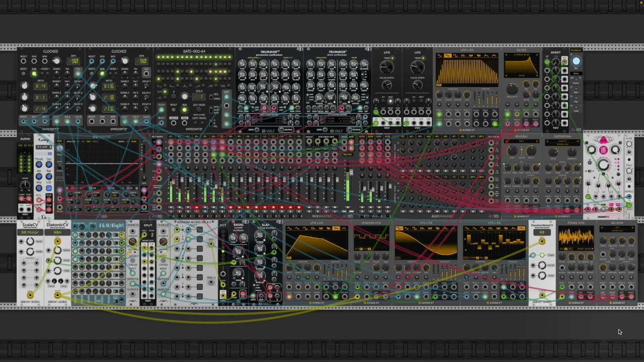Screen dimensions: 644x362
Task: Select sine waveform in bottom-left LFO x EG
Action: pyautogui.click(x=289, y=228)
